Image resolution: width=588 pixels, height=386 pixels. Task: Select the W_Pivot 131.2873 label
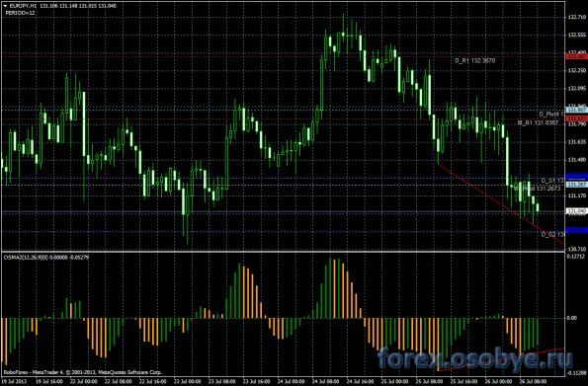537,189
